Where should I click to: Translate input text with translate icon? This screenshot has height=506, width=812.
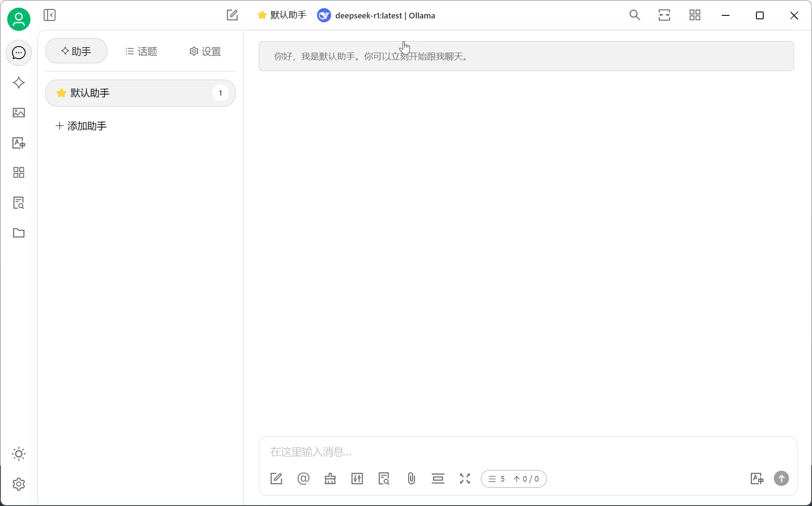pyautogui.click(x=757, y=479)
